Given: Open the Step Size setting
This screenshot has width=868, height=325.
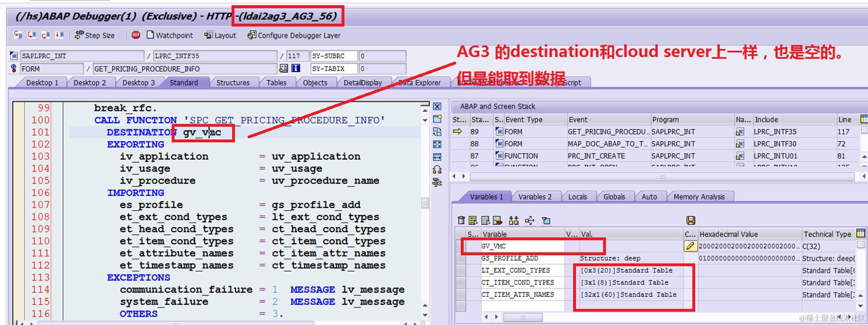Looking at the screenshot, I should click(x=94, y=35).
